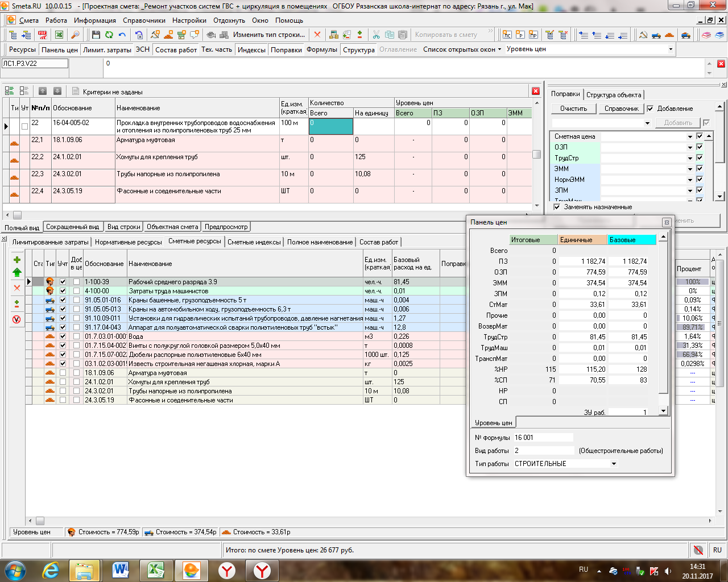Check Учт box for Арматура муфтовая resource
Screen dimensions: 728x582
pos(63,373)
